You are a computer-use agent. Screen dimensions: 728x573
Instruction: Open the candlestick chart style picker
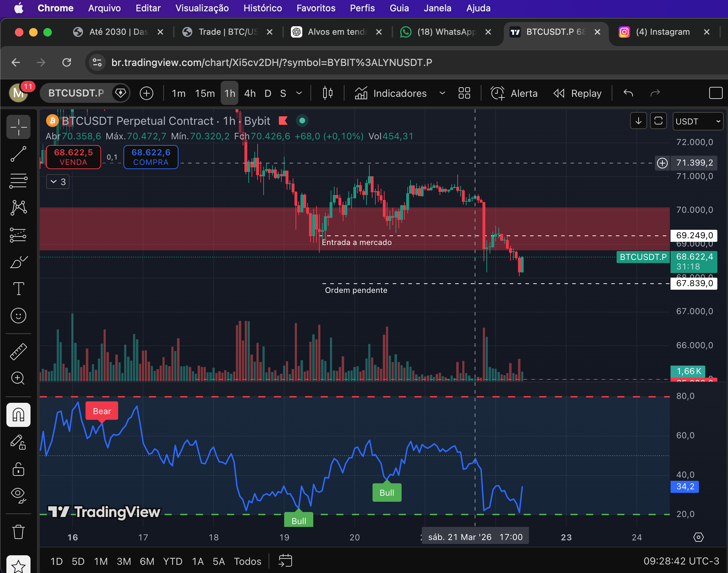click(327, 93)
